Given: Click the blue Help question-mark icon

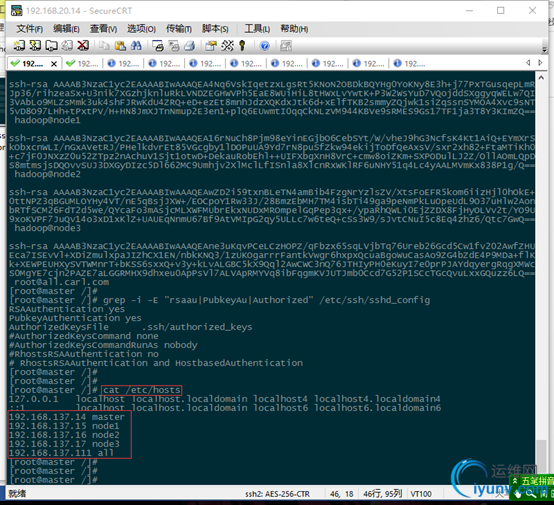Looking at the screenshot, I should (264, 46).
